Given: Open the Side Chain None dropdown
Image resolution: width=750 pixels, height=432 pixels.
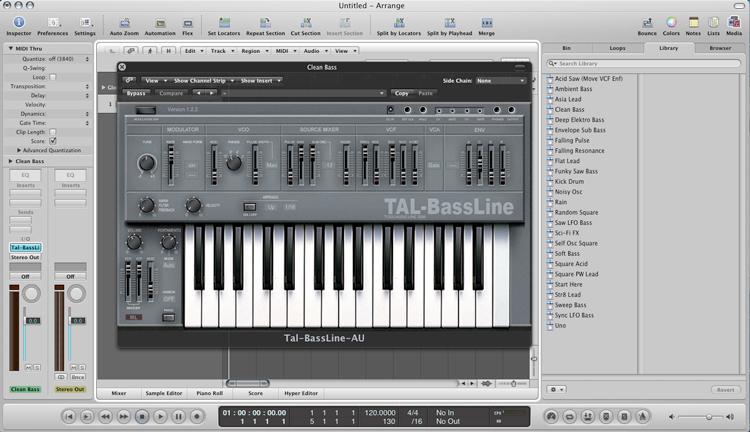Looking at the screenshot, I should point(500,81).
